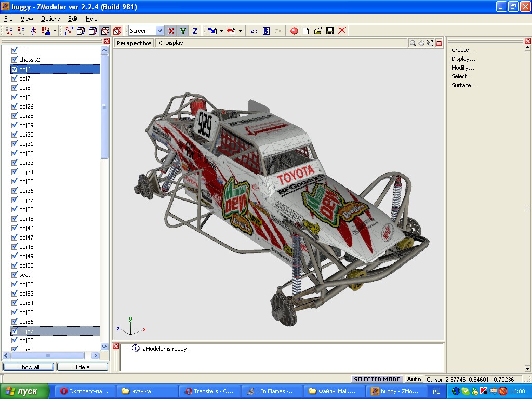The image size is (532, 399).
Task: Activate the viewport zoom magnifier
Action: point(413,43)
